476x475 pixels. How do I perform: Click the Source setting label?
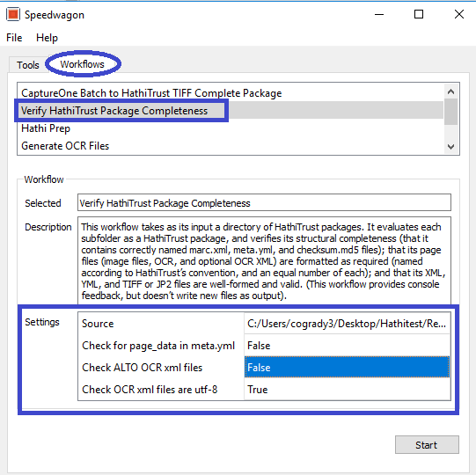(98, 324)
